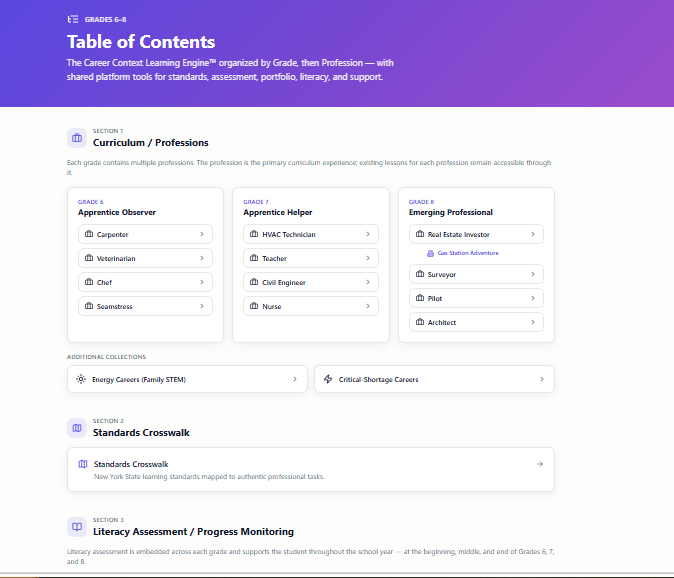Image resolution: width=674 pixels, height=578 pixels.
Task: Expand the Real Estate Investor row chevron
Action: point(533,234)
